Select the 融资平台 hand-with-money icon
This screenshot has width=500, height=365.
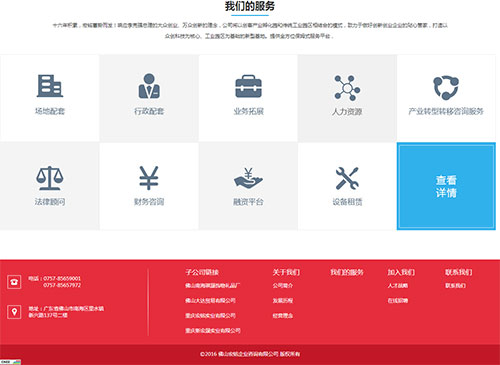[248, 178]
